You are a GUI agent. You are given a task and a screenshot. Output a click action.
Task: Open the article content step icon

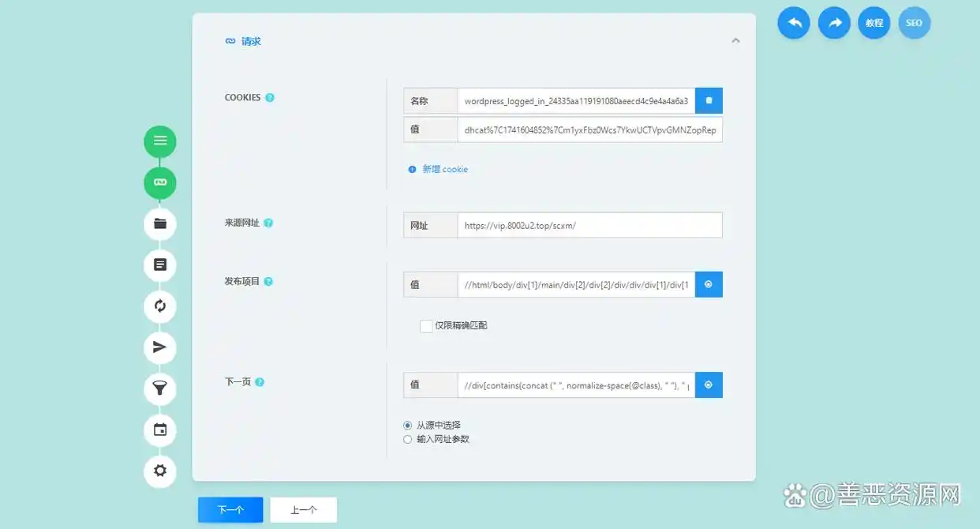160,264
